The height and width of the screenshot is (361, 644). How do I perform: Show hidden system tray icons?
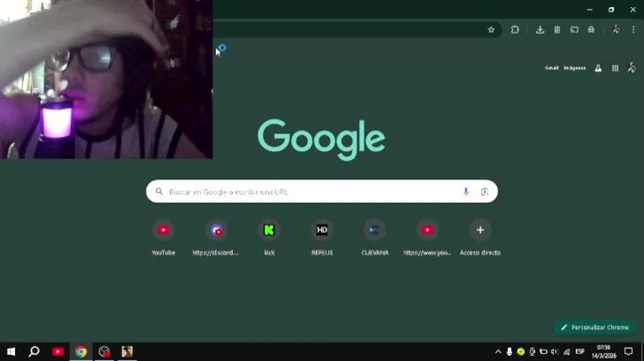pyautogui.click(x=498, y=352)
